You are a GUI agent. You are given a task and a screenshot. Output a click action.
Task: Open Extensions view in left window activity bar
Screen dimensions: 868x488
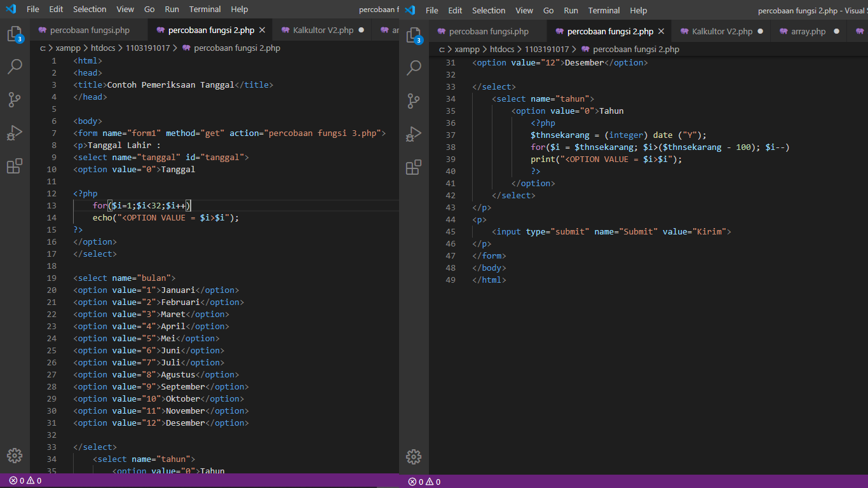coord(15,166)
